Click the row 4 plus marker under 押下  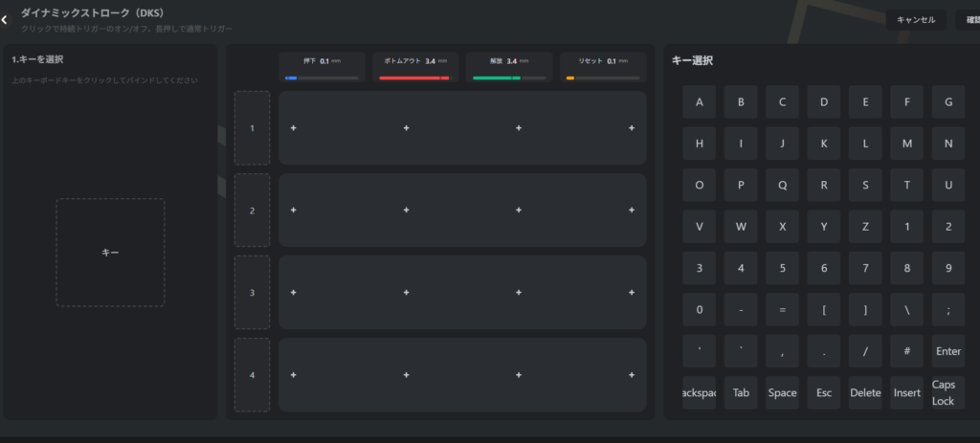(x=294, y=375)
